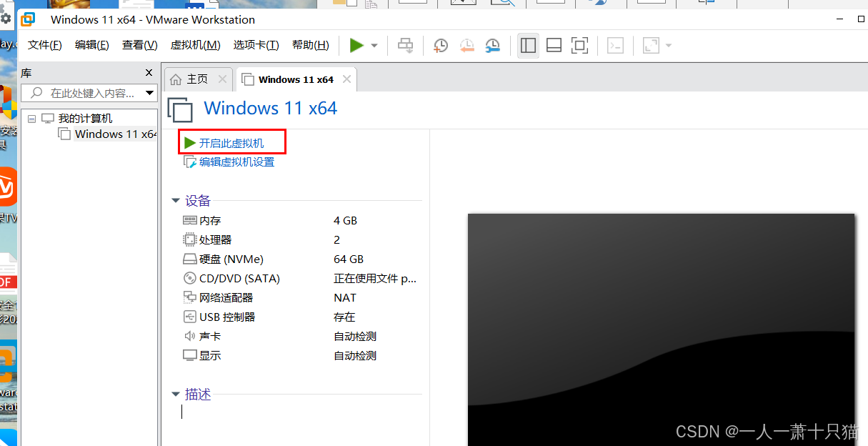
Task: Click the 硬盘 (NVMe) disk icon
Action: pos(190,259)
